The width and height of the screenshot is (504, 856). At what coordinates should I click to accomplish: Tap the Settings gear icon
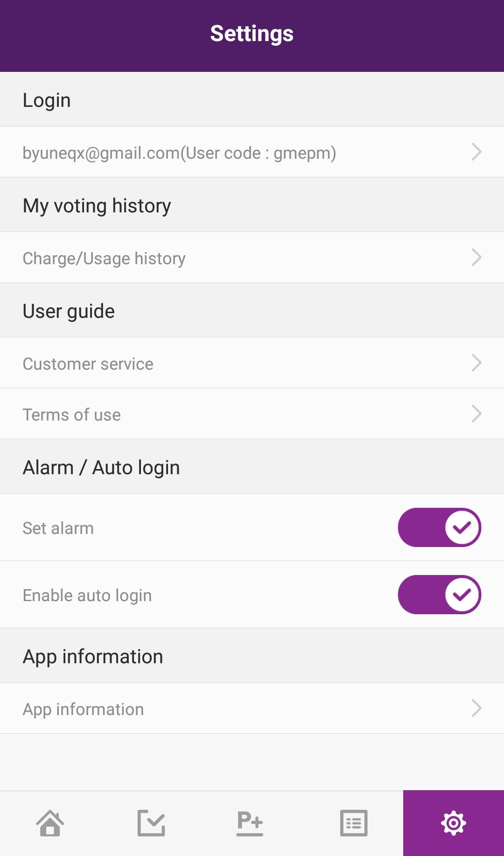pyautogui.click(x=453, y=823)
